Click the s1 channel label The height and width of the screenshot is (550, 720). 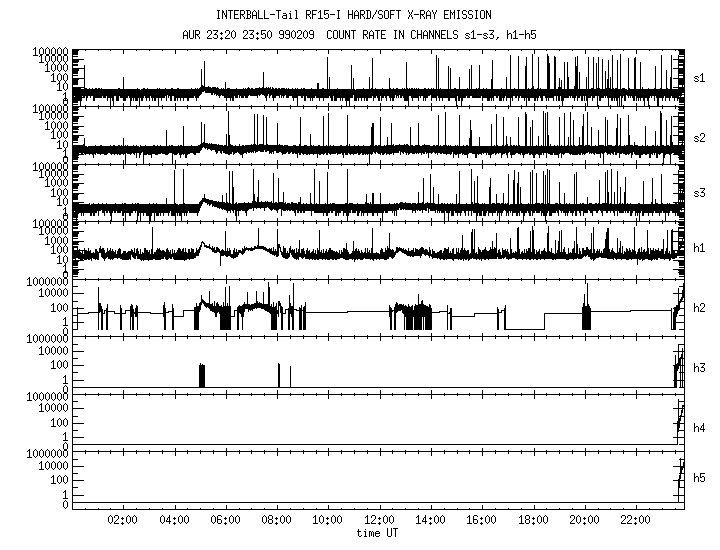click(699, 76)
